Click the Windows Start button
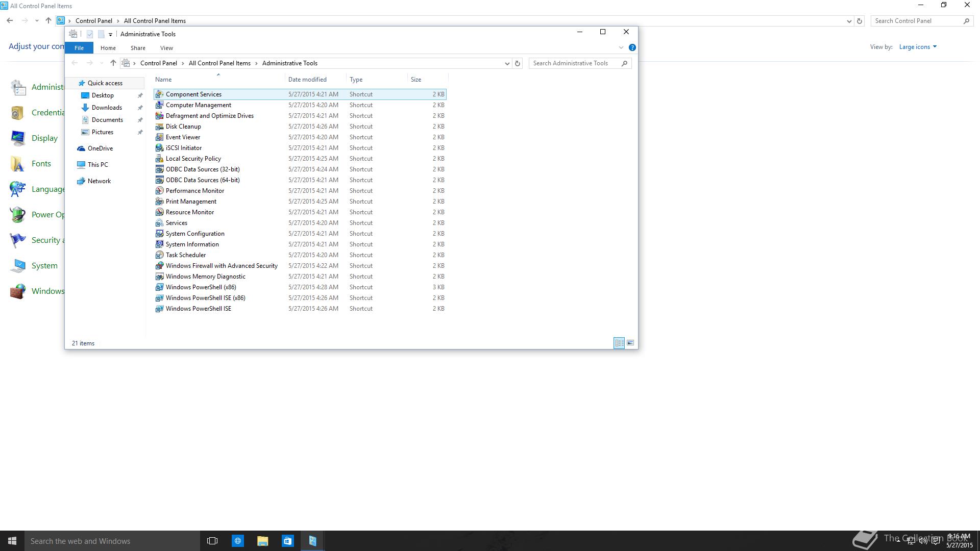The height and width of the screenshot is (551, 980). coord(12,541)
